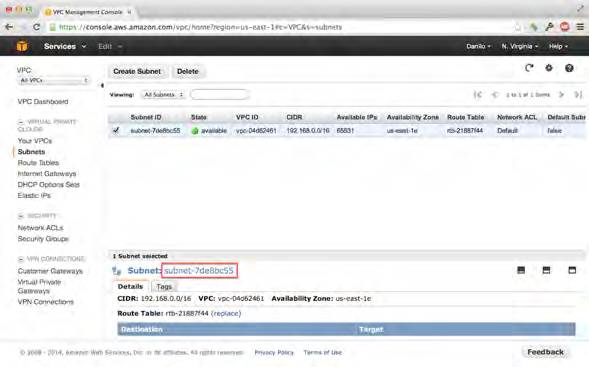Image resolution: width=589 pixels, height=367 pixels.
Task: Open the Terms of Use link
Action: click(x=323, y=352)
